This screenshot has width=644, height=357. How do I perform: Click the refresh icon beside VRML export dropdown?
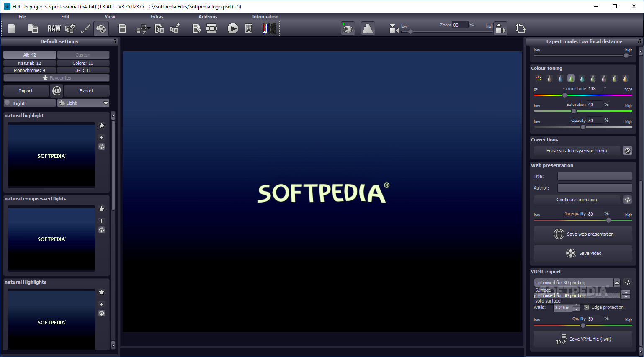[x=628, y=283]
